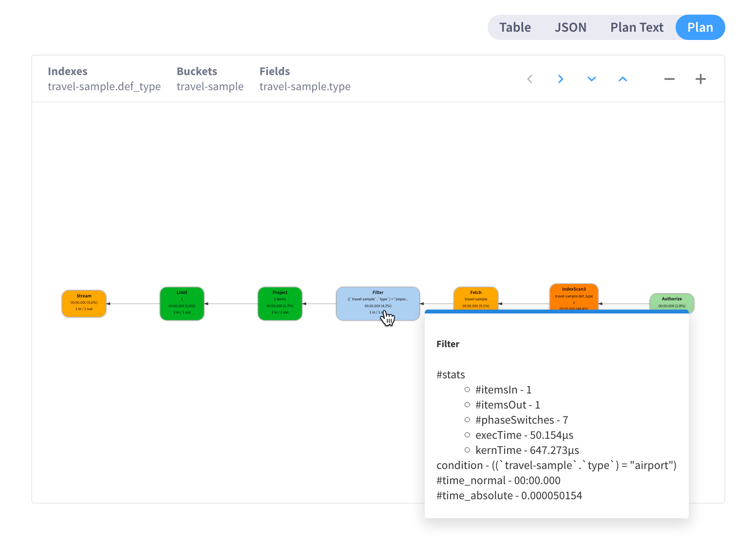The width and height of the screenshot is (756, 548).
Task: Zoom out of the plan diagram
Action: coord(669,78)
